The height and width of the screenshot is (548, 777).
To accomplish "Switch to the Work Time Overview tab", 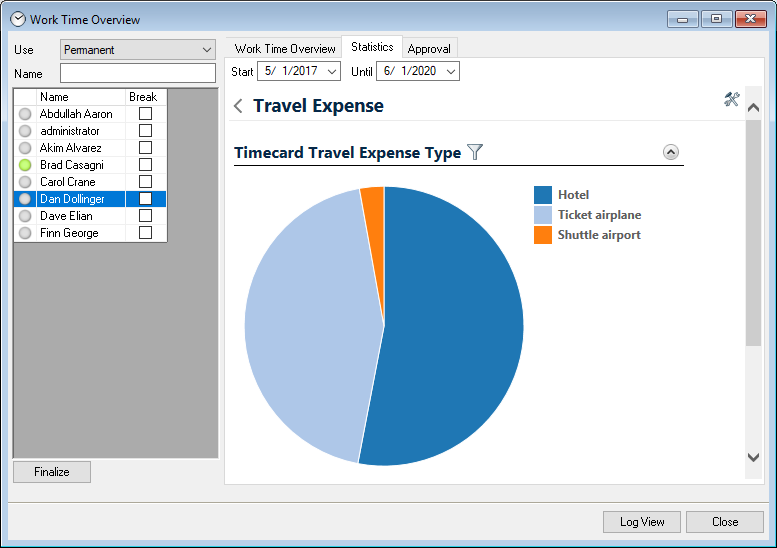I will (285, 49).
